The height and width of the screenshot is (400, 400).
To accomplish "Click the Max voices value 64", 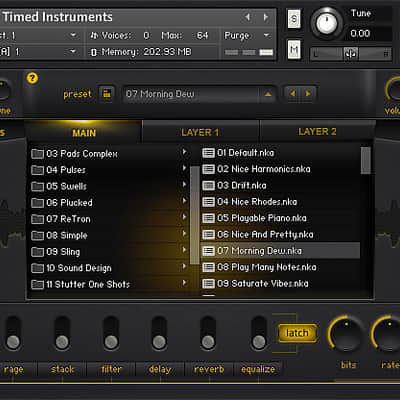I will coord(202,35).
